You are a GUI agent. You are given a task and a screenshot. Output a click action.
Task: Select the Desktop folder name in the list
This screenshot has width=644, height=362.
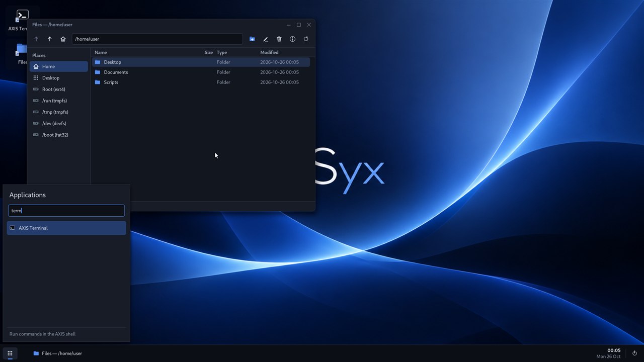pos(112,62)
